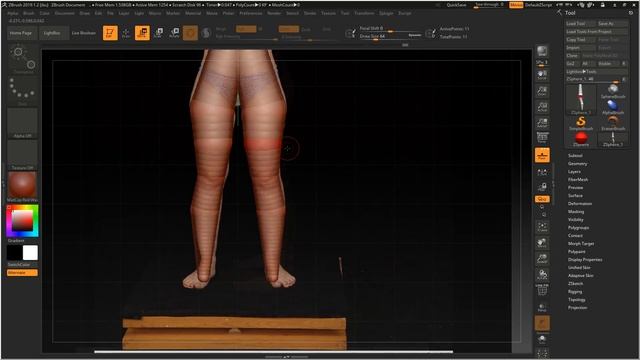Select the AlphaBrush tool icon
This screenshot has height=360, width=640.
click(613, 107)
